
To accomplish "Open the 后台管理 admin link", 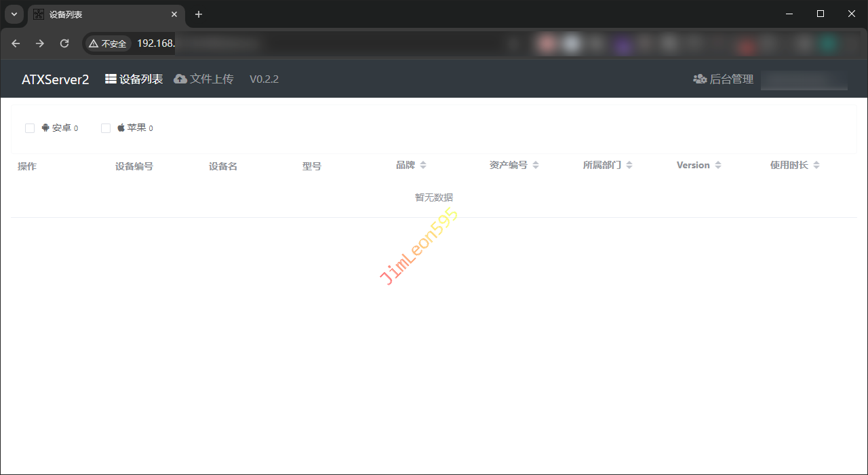I will point(731,79).
